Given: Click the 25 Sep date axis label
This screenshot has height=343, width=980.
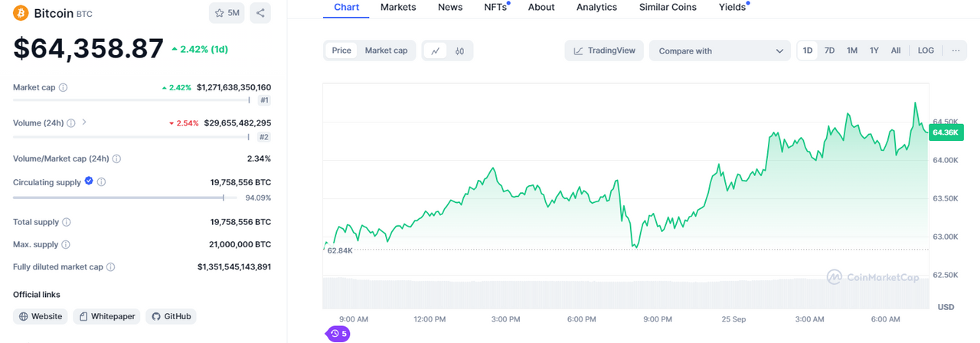Looking at the screenshot, I should [x=733, y=318].
